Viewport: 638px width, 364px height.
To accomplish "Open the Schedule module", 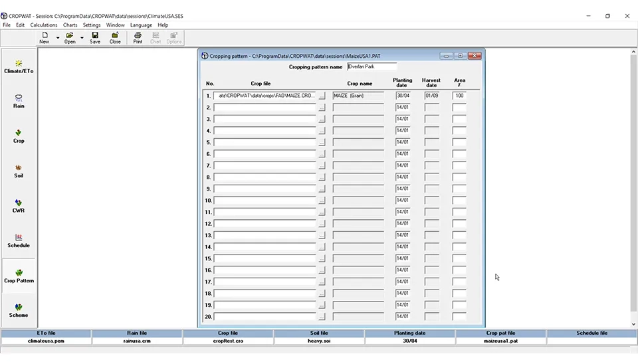I will pos(19,240).
